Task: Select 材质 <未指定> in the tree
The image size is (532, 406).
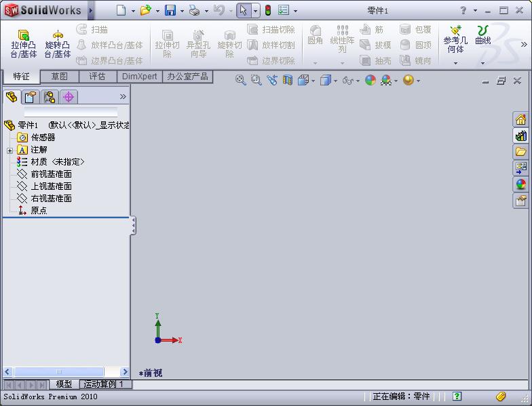Action: pyautogui.click(x=57, y=161)
